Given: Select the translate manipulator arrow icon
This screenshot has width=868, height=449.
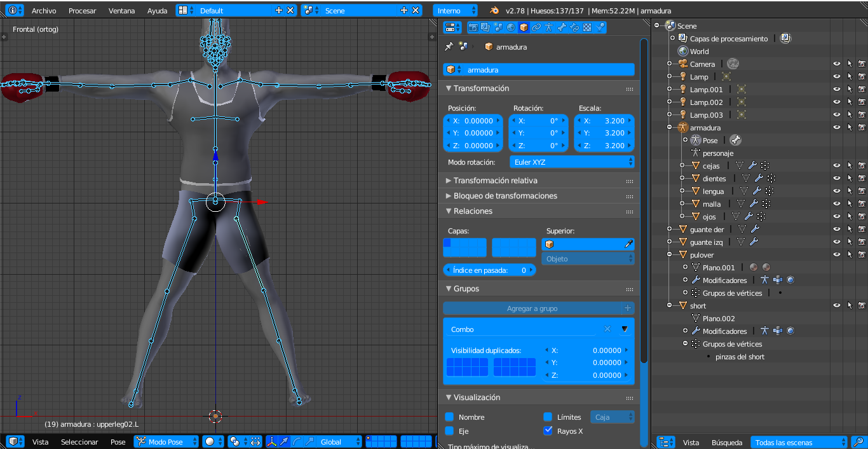Looking at the screenshot, I should (x=283, y=441).
